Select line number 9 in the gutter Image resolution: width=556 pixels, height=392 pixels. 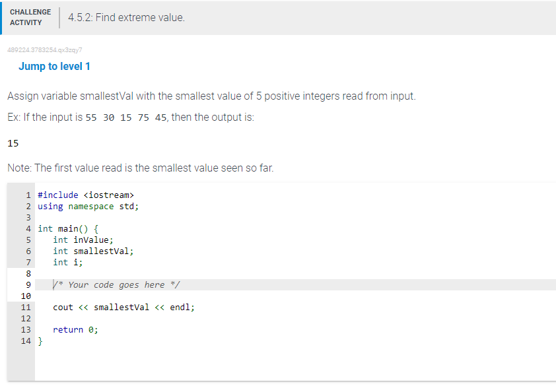[x=28, y=284]
